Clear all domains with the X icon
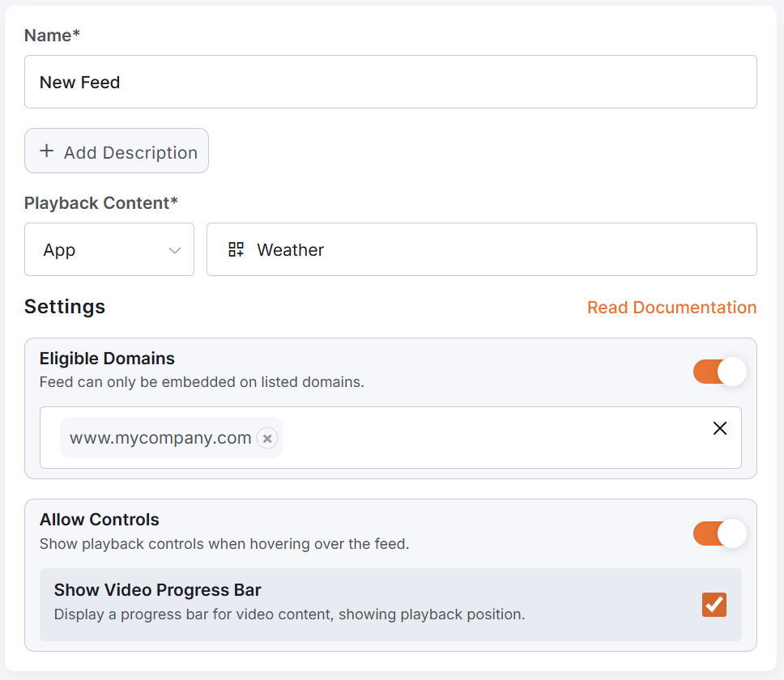784x680 pixels. [719, 428]
